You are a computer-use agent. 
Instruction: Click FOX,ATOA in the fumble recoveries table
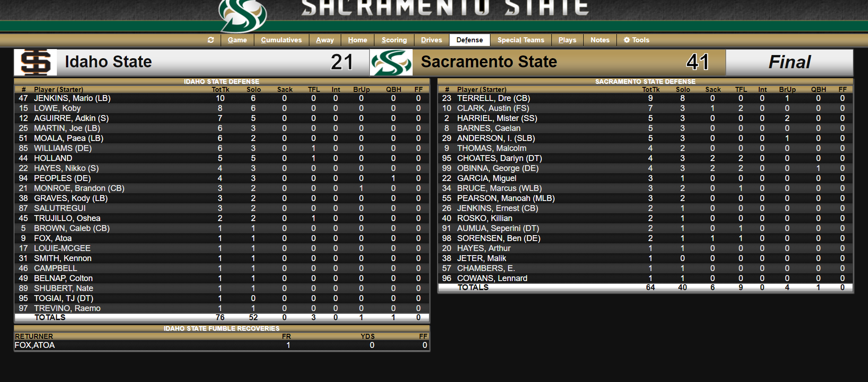click(35, 345)
